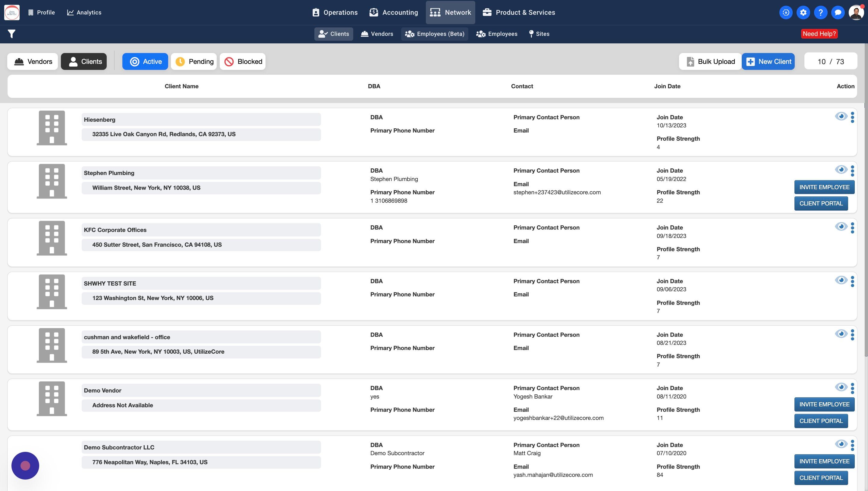
Task: Toggle the Active status filter
Action: 145,61
